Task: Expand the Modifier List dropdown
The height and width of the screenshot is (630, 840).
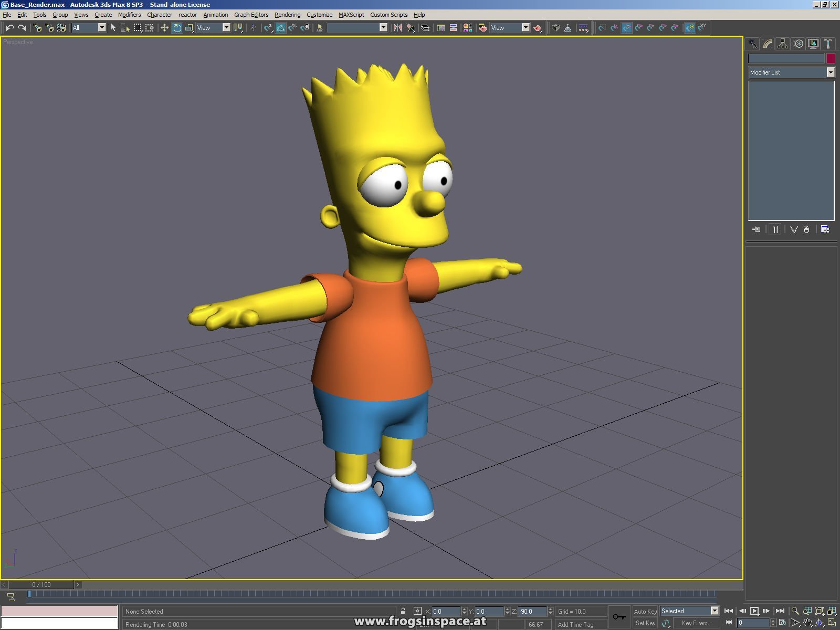Action: 791,72
